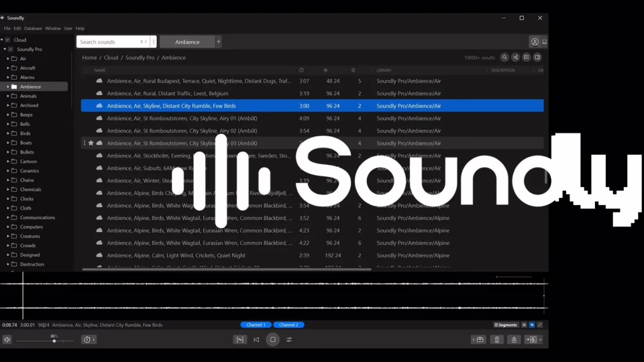644x362 pixels.
Task: Open the Window menu
Action: coord(53,29)
